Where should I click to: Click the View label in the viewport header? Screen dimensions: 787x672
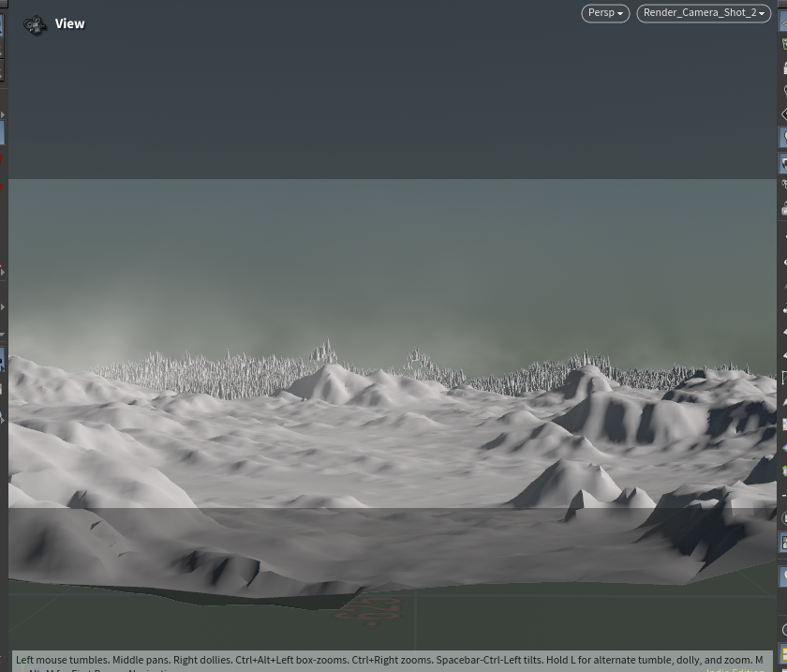coord(69,24)
